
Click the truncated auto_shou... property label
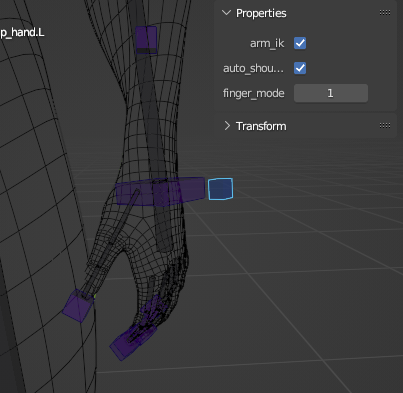click(x=253, y=68)
